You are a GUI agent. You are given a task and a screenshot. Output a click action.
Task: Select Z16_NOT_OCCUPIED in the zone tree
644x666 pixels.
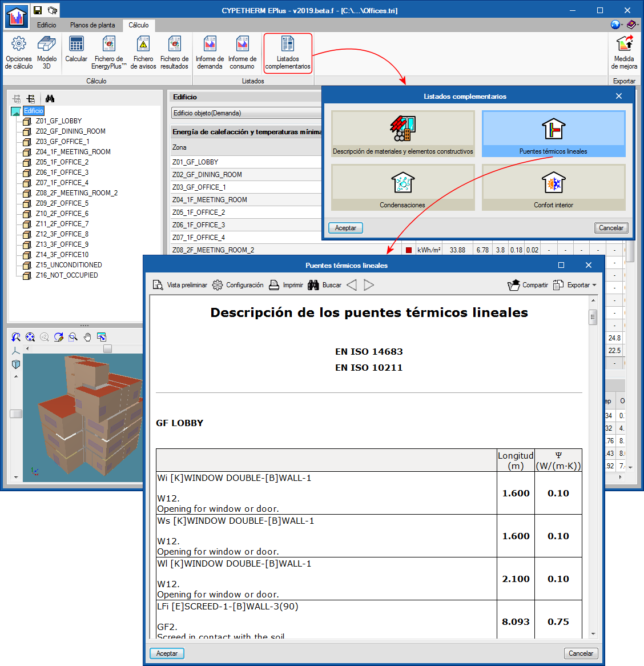coord(67,275)
